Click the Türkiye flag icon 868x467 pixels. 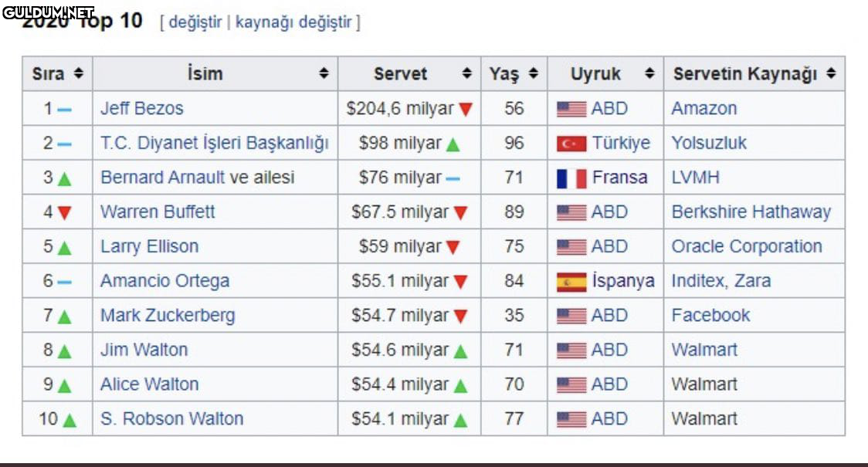pyautogui.click(x=571, y=144)
